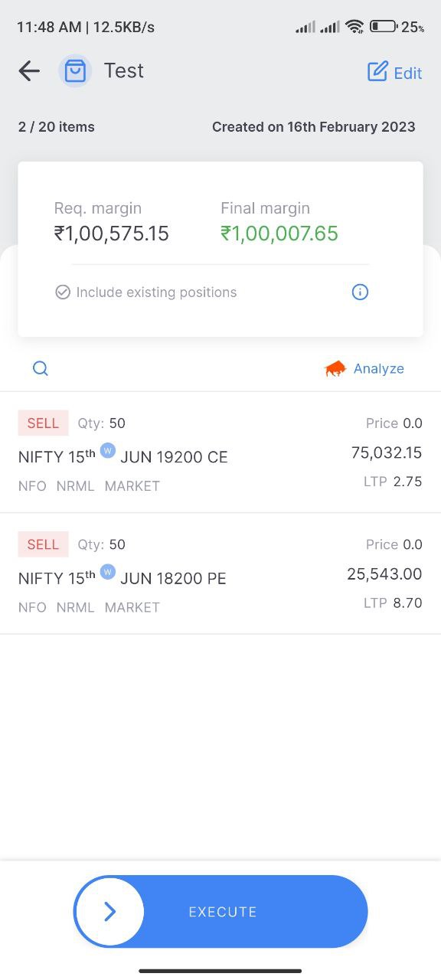Open the margin info icon
Viewport: 441px width, 980px height.
click(360, 292)
